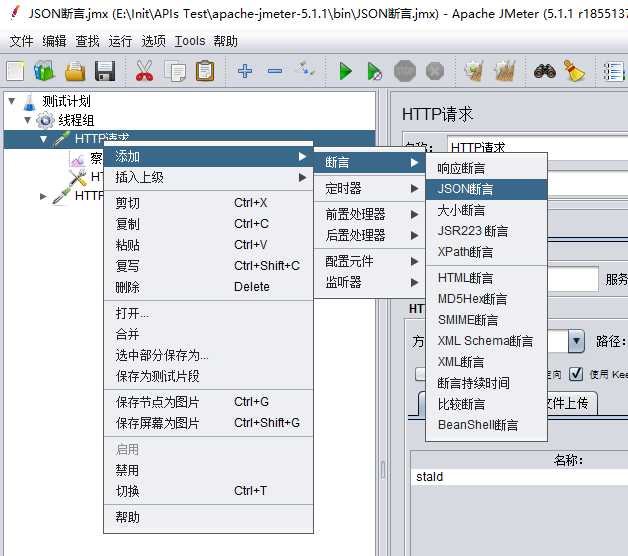Screen dimensions: 628x556
Task: Open the 后置处理器 submenu
Action: [x=370, y=235]
